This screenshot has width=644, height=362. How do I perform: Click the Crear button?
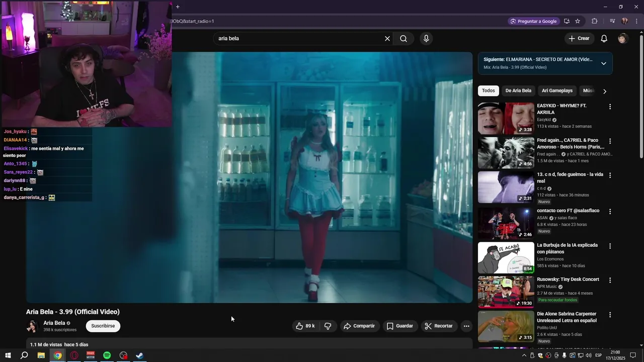click(x=579, y=39)
